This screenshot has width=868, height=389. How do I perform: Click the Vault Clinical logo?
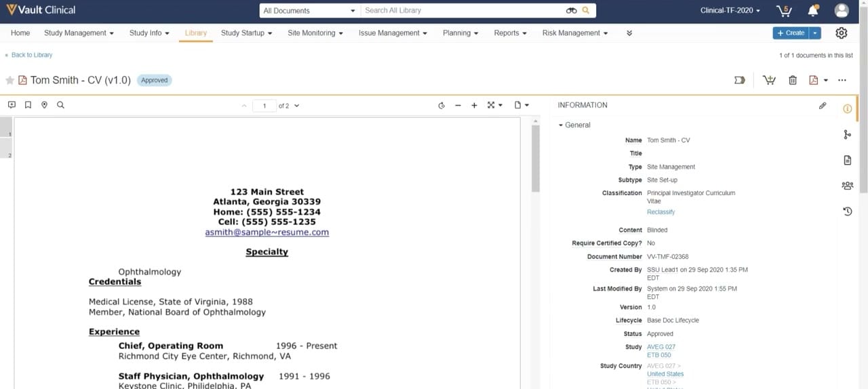click(41, 10)
